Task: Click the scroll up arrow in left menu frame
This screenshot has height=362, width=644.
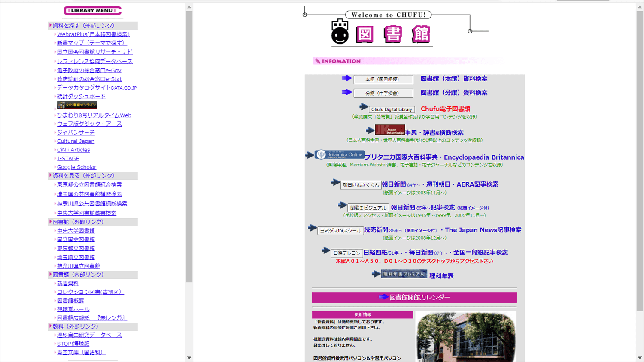Action: point(189,8)
